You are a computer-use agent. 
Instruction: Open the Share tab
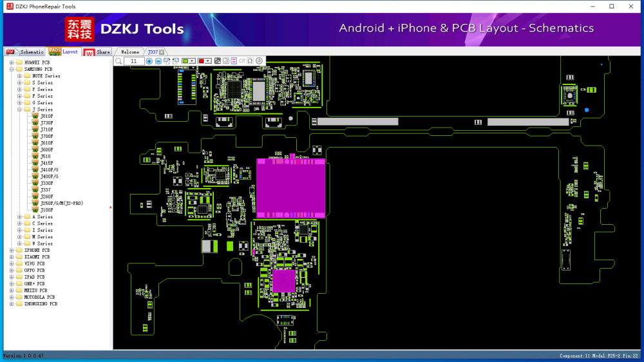(x=97, y=52)
